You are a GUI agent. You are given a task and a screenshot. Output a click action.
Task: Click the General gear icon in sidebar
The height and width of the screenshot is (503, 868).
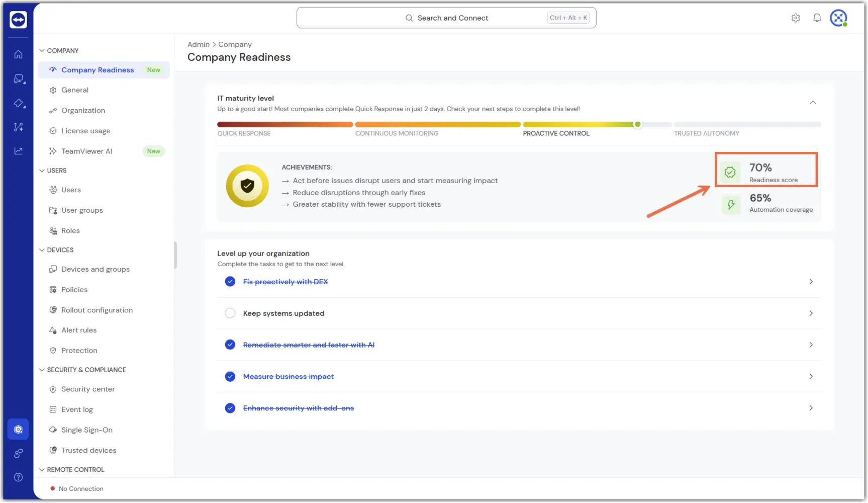click(53, 90)
